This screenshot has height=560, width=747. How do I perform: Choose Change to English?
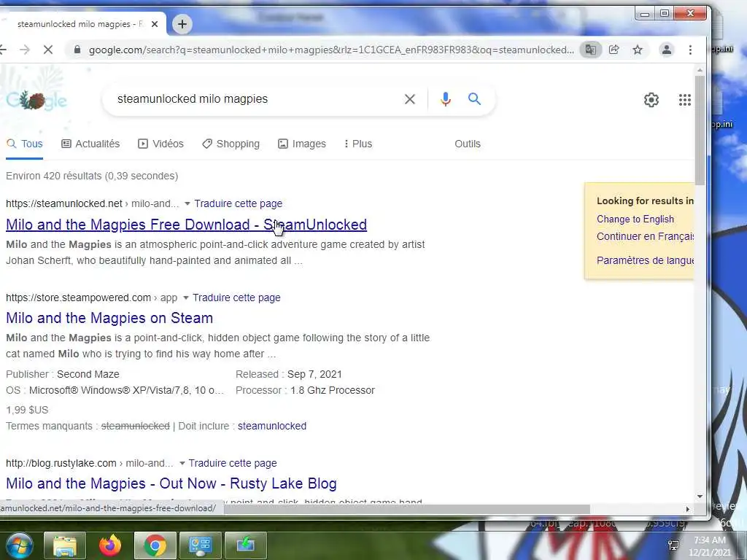point(635,219)
